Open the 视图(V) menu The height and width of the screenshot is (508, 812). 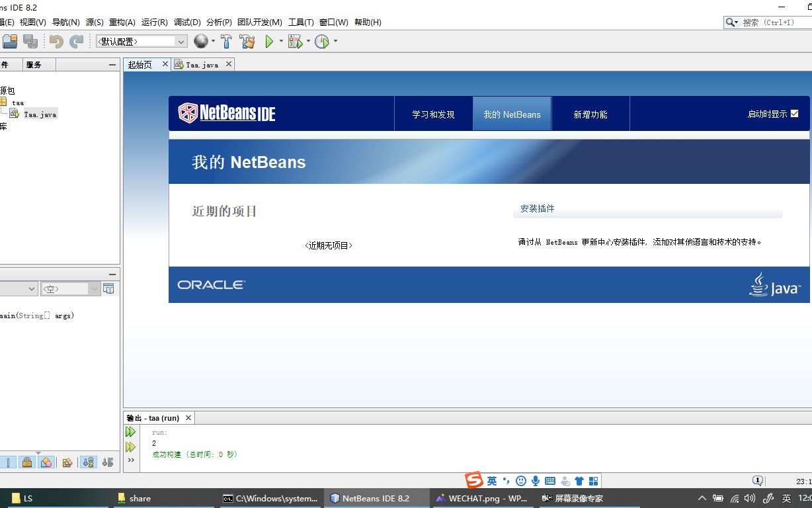click(x=33, y=22)
